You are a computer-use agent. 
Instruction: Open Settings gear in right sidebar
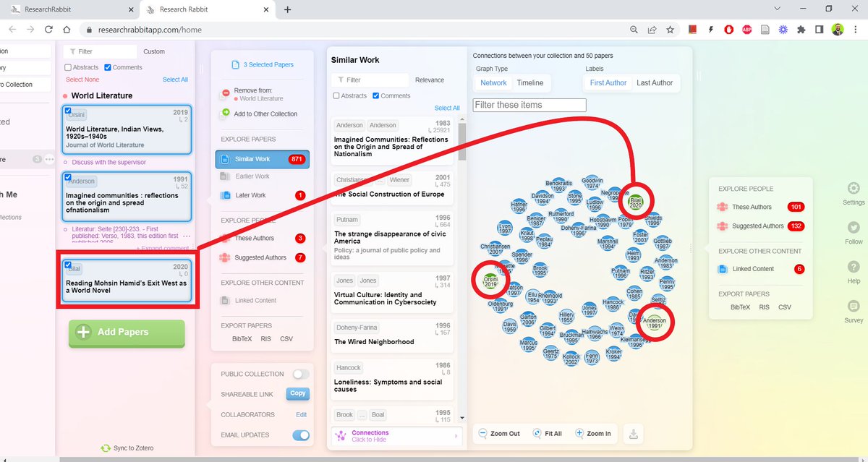pyautogui.click(x=854, y=188)
